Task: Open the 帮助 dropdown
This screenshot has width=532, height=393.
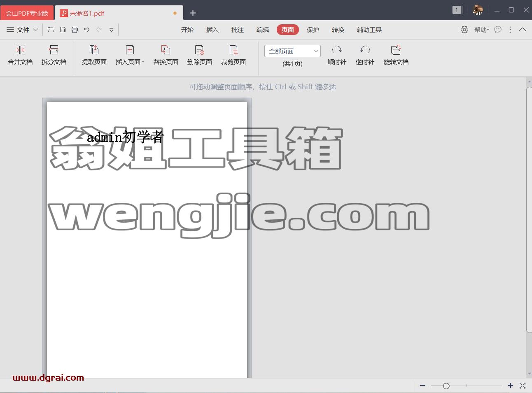Action: (481, 30)
